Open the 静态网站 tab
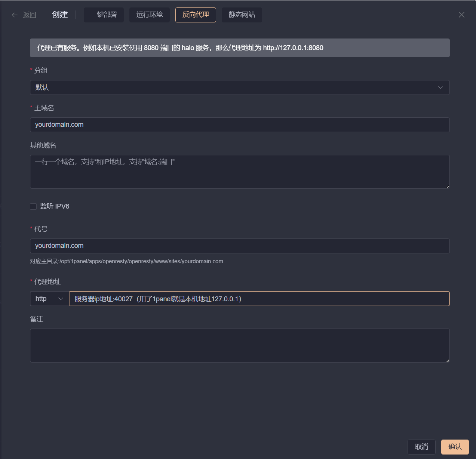Image resolution: width=476 pixels, height=459 pixels. pos(242,15)
